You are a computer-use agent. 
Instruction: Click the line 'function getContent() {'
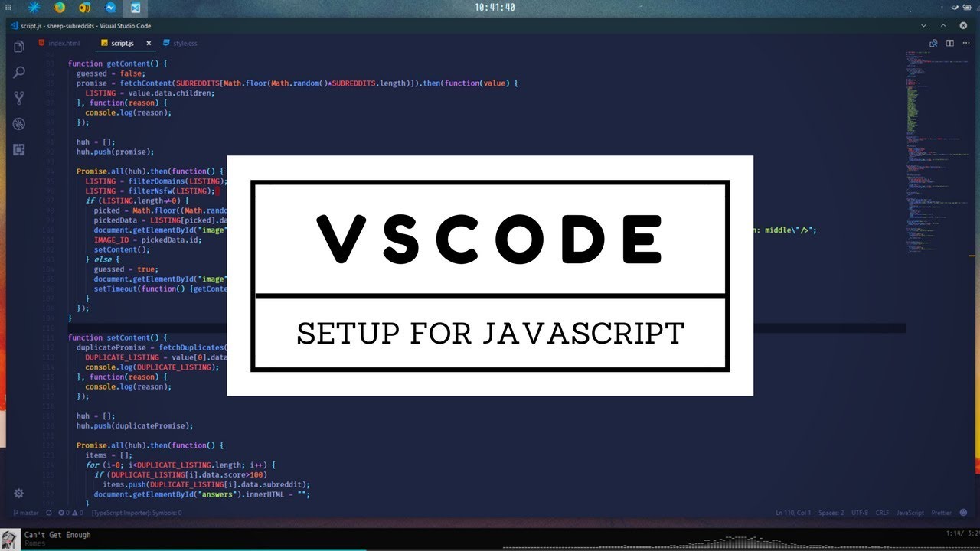click(117, 64)
